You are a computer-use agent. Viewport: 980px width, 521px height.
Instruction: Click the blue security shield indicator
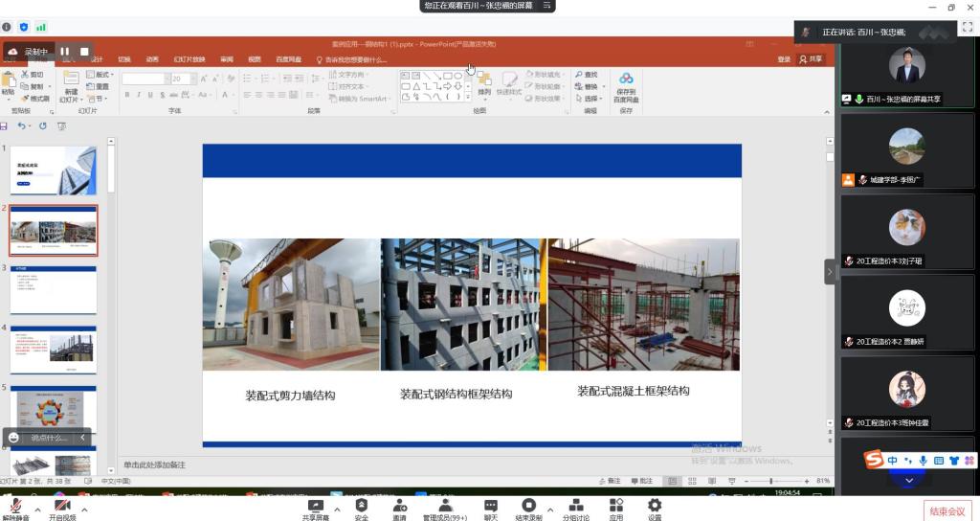[x=24, y=27]
